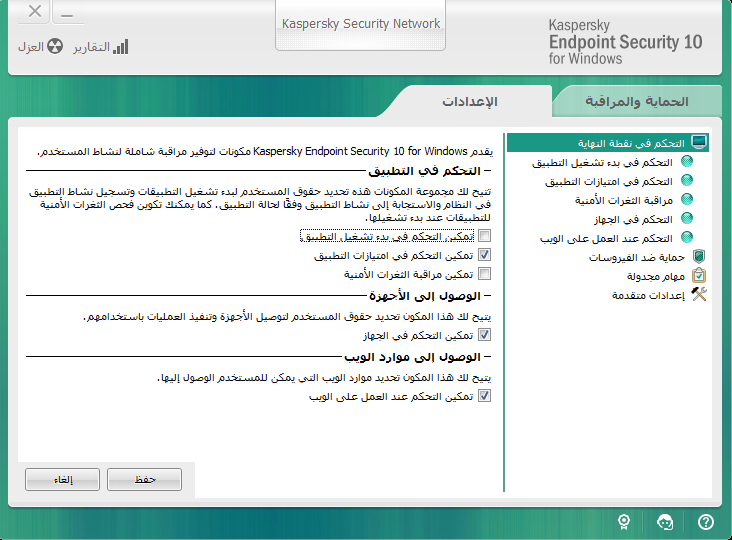This screenshot has height=540, width=732.
Task: Click the green circle beside التحكم عند العمل على الويب
Action: pos(687,237)
